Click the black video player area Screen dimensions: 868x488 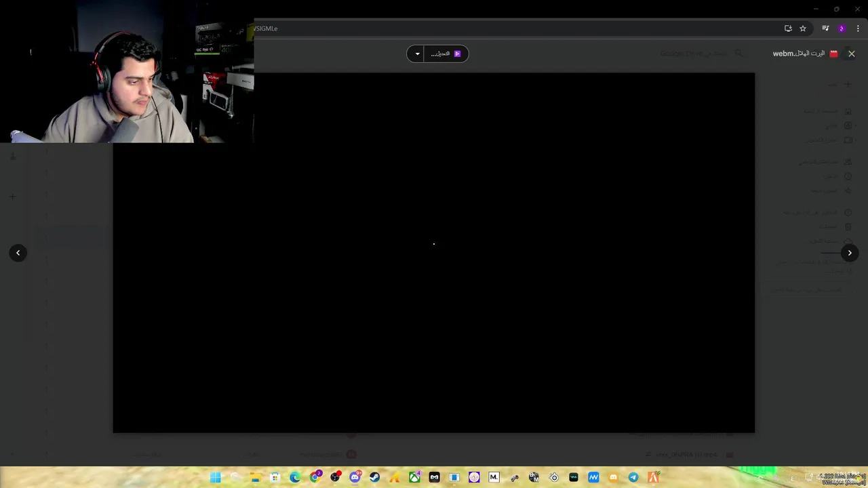click(433, 252)
